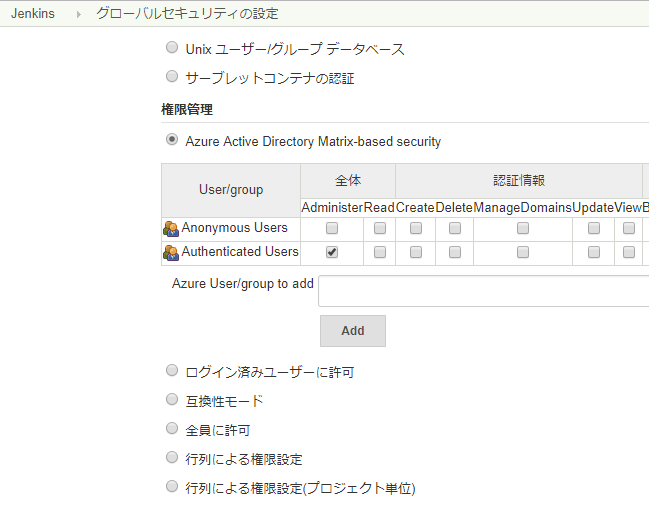Click the Authenticated Users row label
This screenshot has height=509, width=649.
pos(240,252)
